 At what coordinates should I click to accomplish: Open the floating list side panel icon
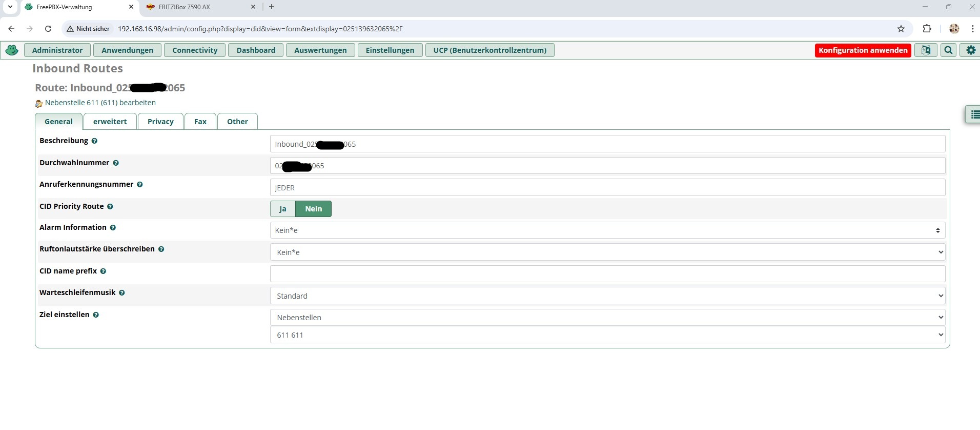[974, 114]
